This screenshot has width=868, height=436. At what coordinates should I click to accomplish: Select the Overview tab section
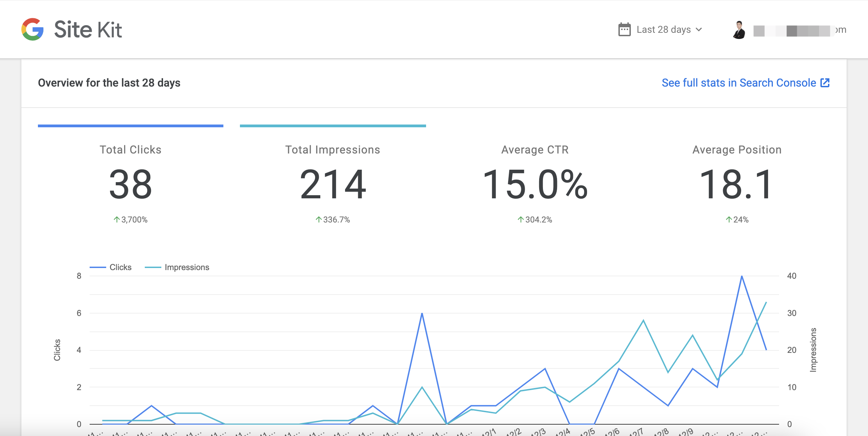tap(109, 83)
